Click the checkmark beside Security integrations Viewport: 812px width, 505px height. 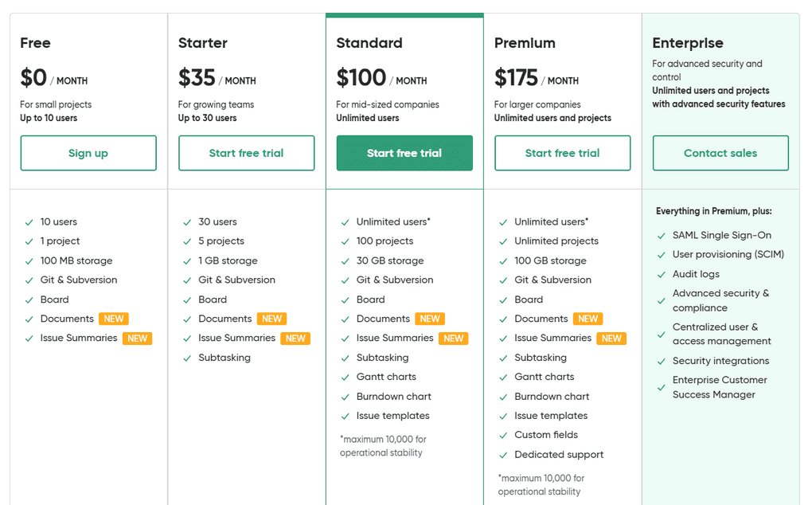click(660, 360)
